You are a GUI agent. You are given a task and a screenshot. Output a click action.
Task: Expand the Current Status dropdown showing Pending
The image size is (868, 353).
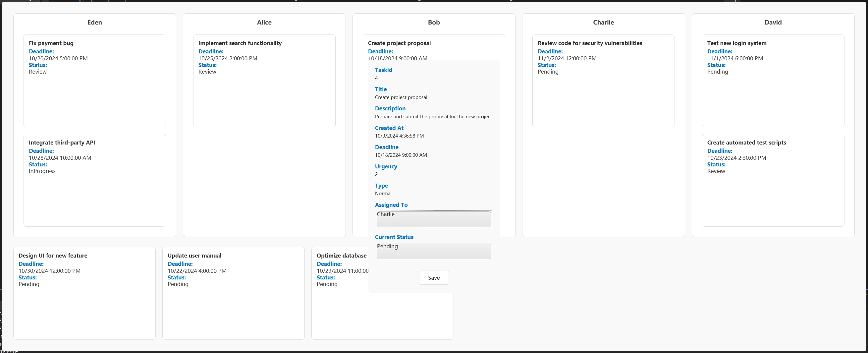[x=433, y=251]
